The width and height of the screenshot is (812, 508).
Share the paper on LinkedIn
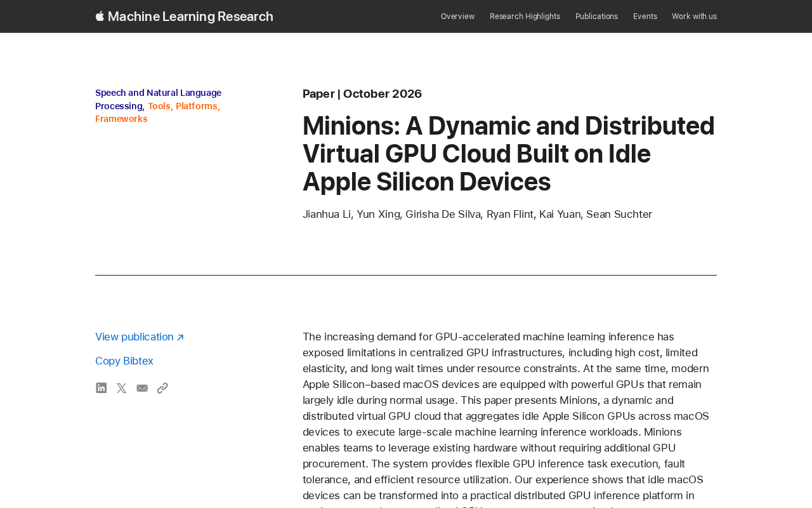click(x=101, y=388)
